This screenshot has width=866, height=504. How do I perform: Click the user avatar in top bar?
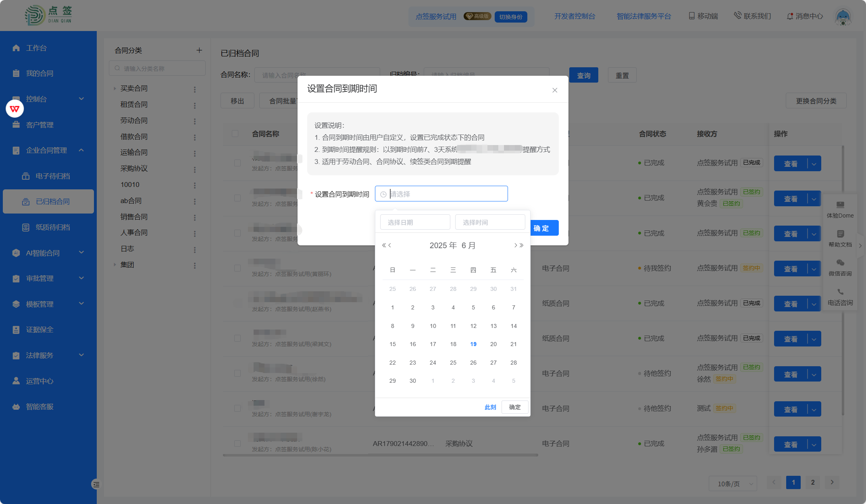coord(843,17)
